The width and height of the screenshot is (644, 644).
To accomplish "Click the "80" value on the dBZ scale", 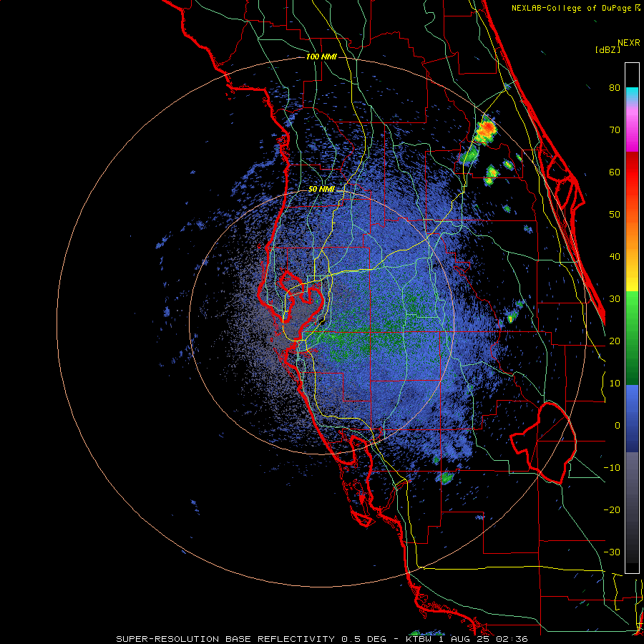I will pyautogui.click(x=615, y=88).
